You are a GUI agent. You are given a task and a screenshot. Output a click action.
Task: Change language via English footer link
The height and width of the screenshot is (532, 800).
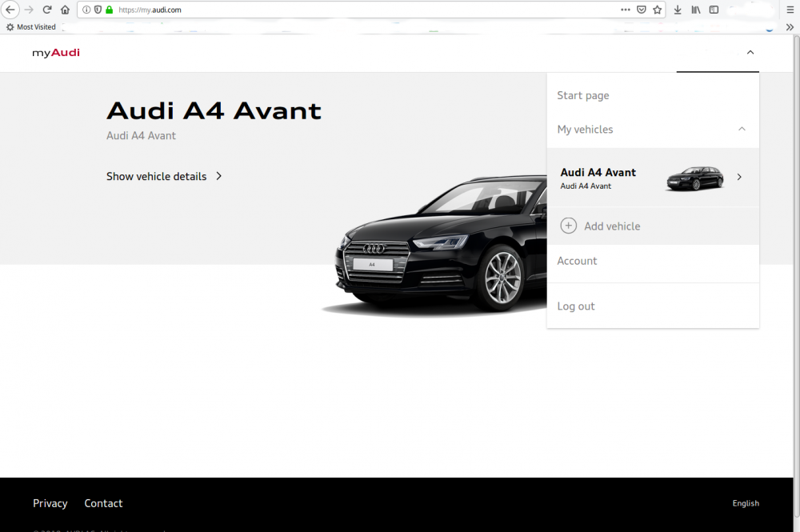click(x=746, y=503)
